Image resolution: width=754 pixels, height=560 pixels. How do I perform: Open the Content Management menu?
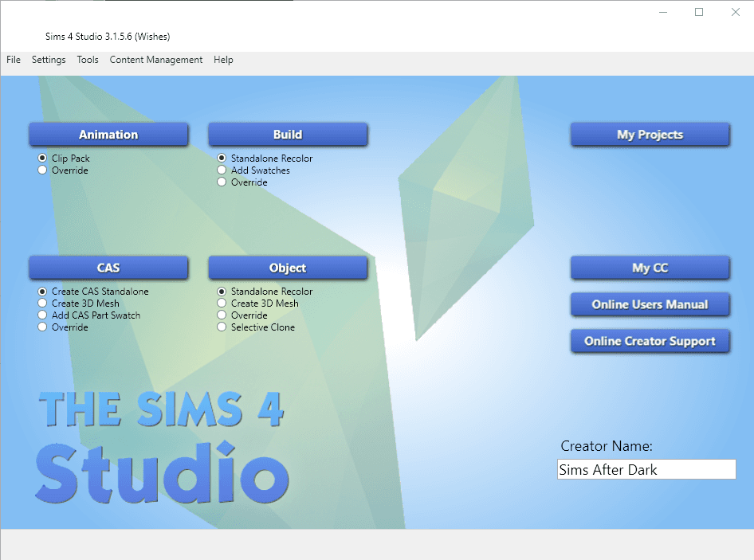[155, 60]
